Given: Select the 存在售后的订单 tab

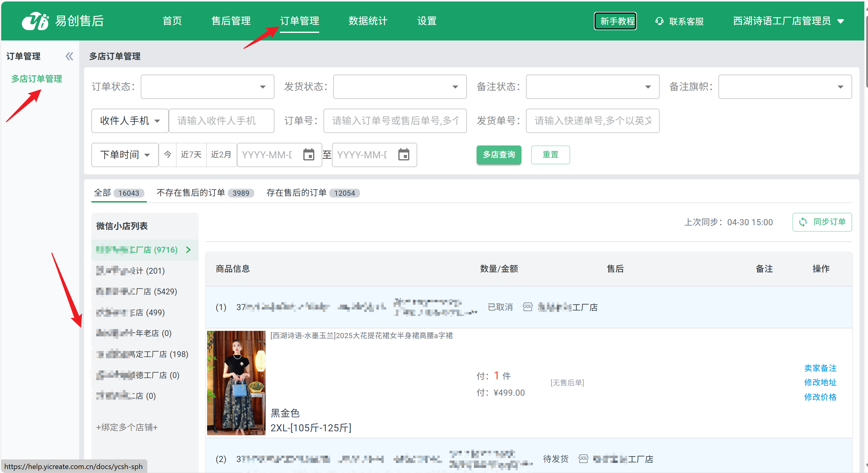Looking at the screenshot, I should pyautogui.click(x=313, y=193).
